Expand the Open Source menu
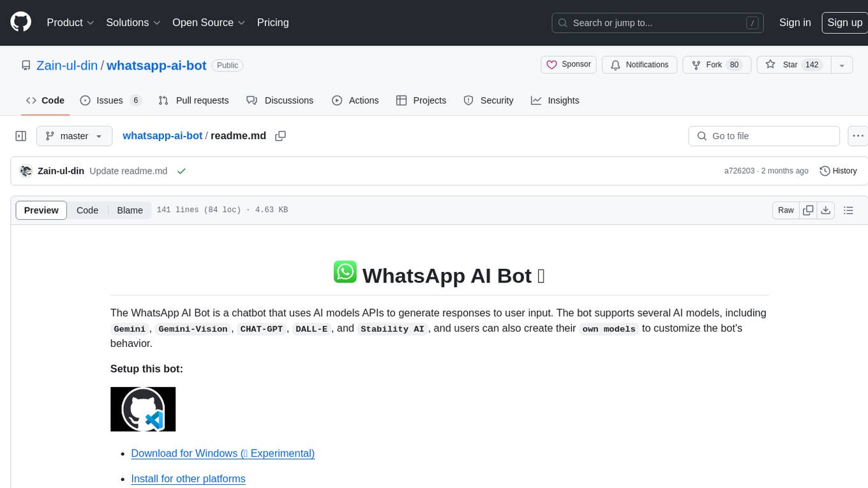Viewport: 868px width, 488px height. 209,22
